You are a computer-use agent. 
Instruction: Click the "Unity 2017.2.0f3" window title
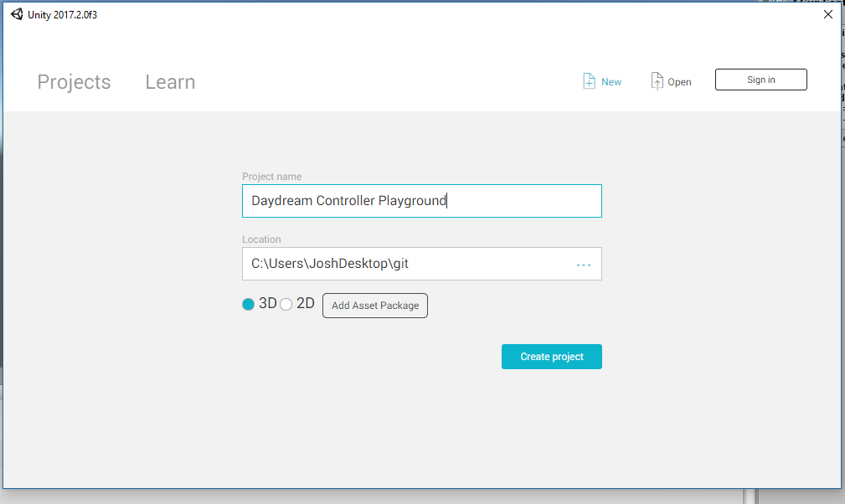coord(63,14)
